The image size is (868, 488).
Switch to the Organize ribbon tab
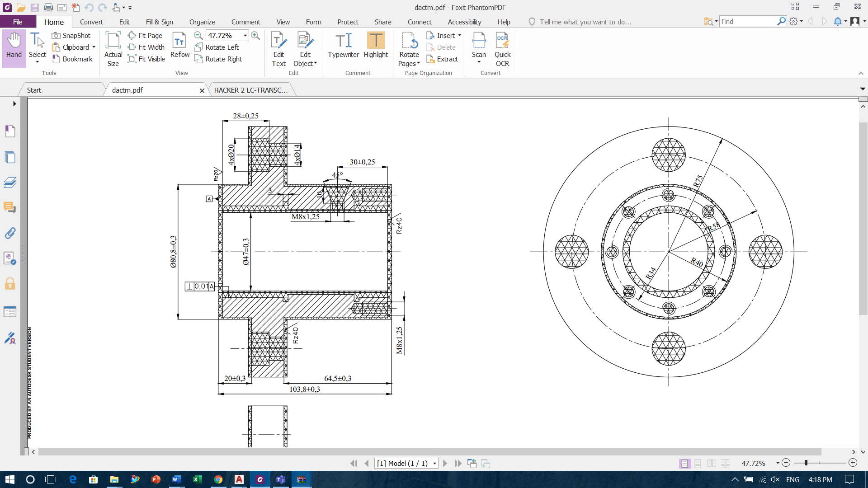[x=202, y=22]
